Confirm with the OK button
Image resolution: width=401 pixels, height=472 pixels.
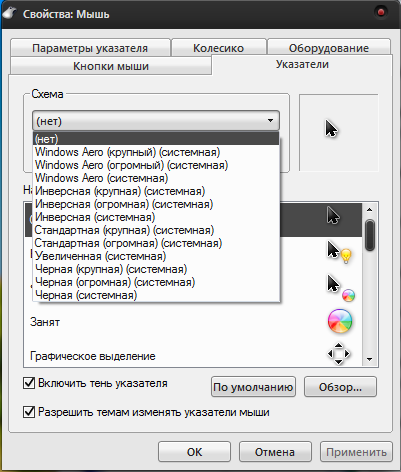(x=194, y=452)
